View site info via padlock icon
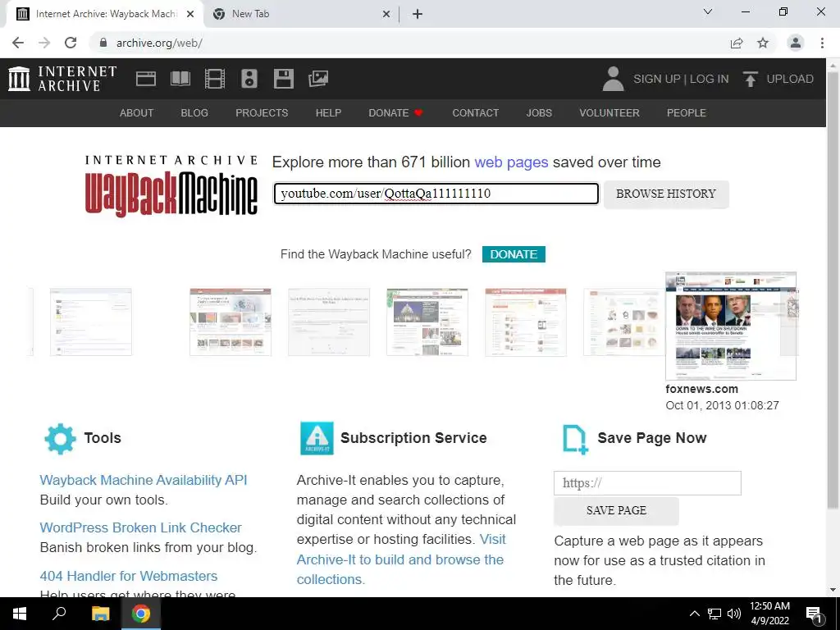 (103, 43)
